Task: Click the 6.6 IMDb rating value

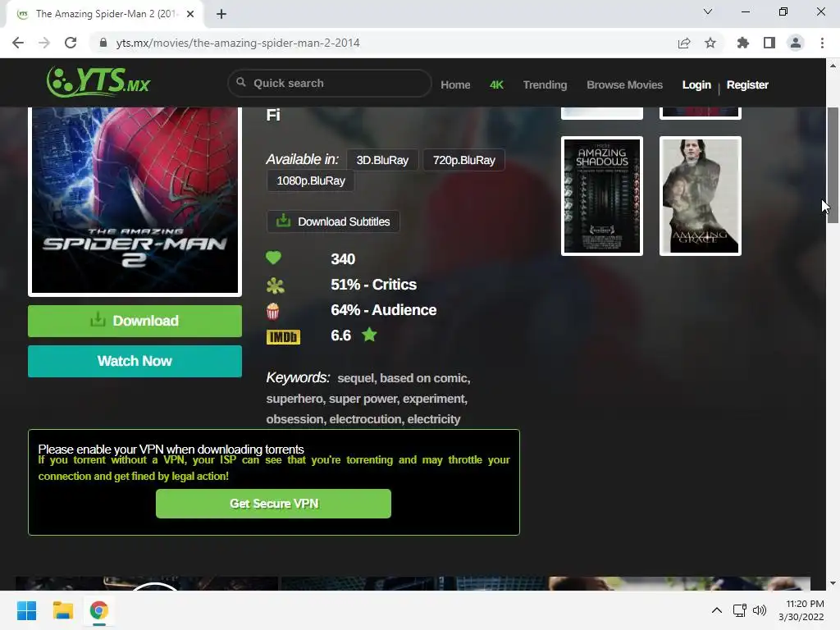Action: click(x=340, y=336)
